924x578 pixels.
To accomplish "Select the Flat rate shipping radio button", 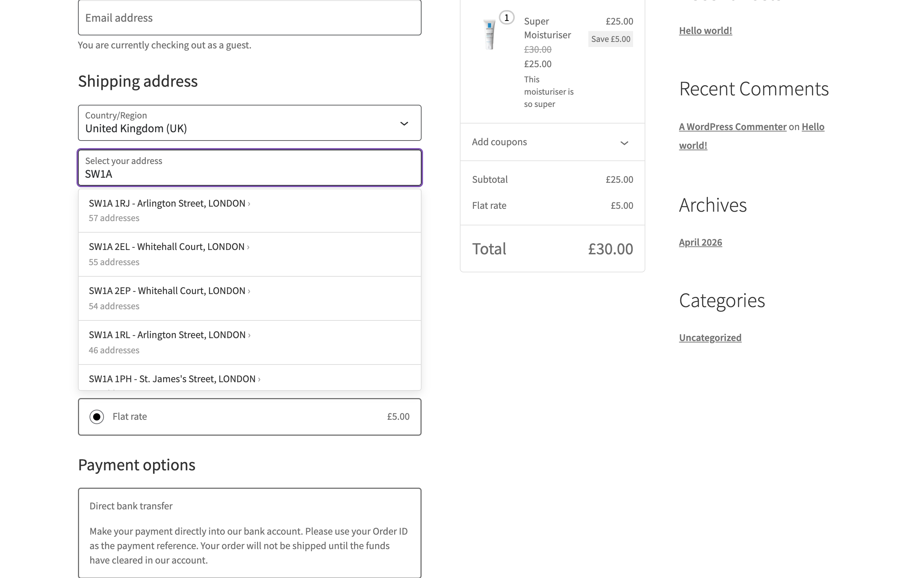I will 97,417.
